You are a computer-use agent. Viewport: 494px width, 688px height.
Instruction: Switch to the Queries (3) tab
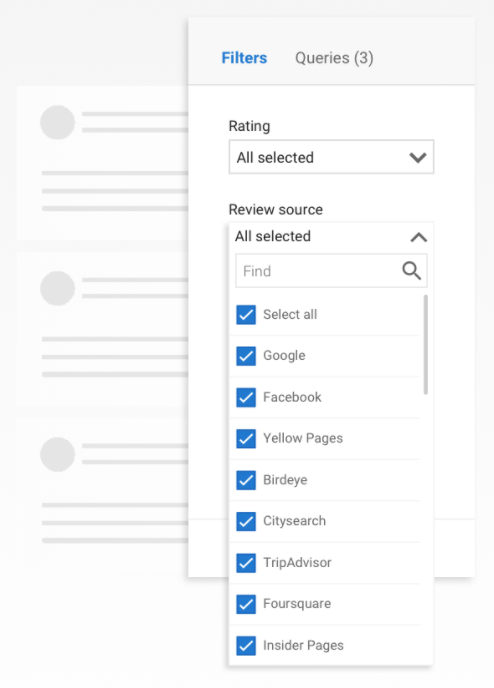click(334, 58)
